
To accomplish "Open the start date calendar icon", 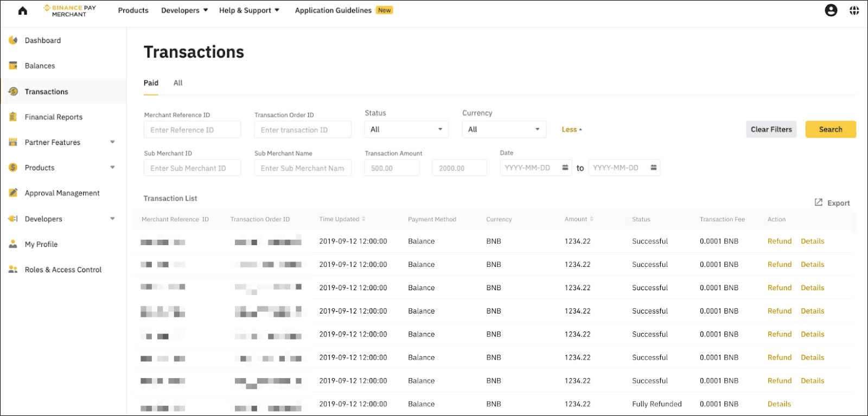I will click(565, 168).
